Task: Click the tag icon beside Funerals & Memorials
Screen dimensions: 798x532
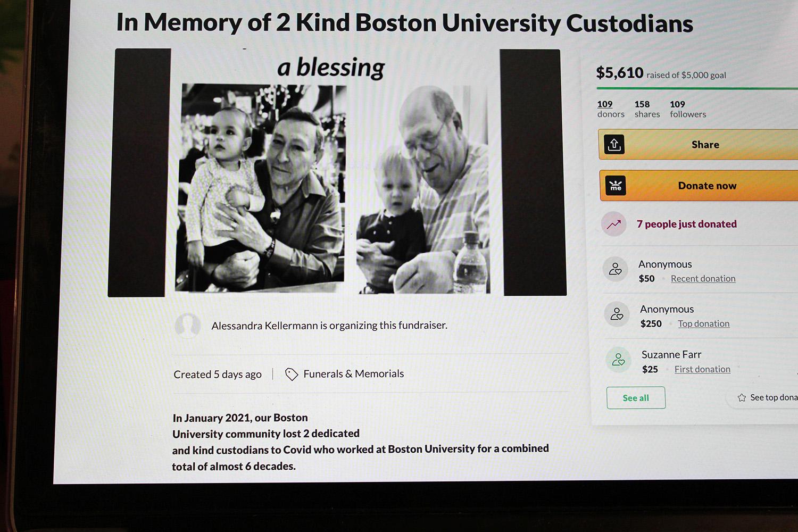Action: point(291,375)
